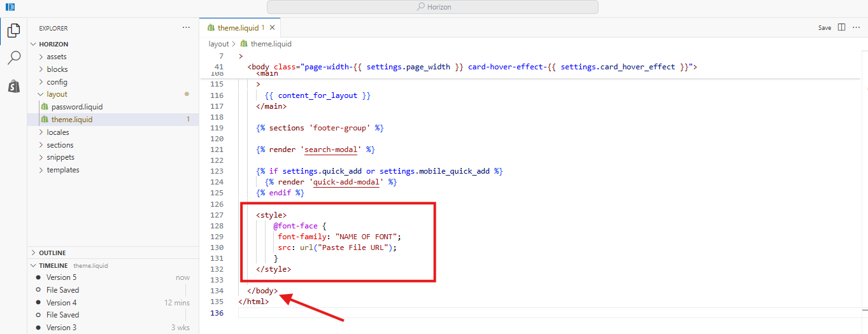The image size is (868, 334).
Task: Expand the OUTLINE section
Action: 52,253
